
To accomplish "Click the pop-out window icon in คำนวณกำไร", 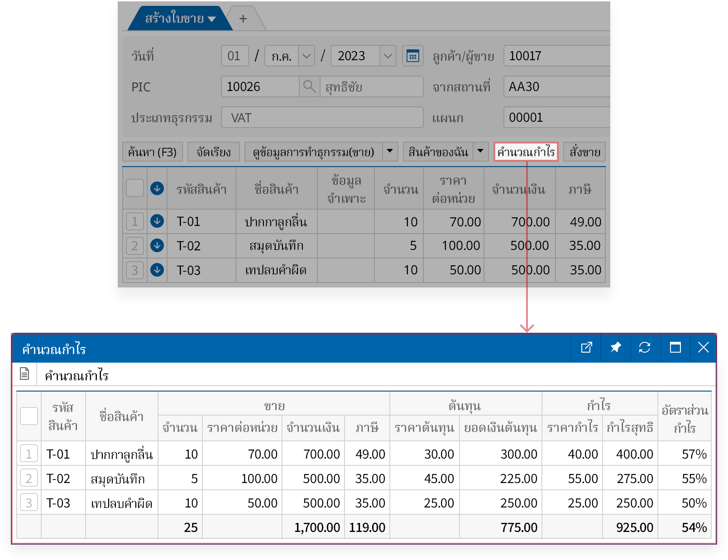I will [586, 348].
